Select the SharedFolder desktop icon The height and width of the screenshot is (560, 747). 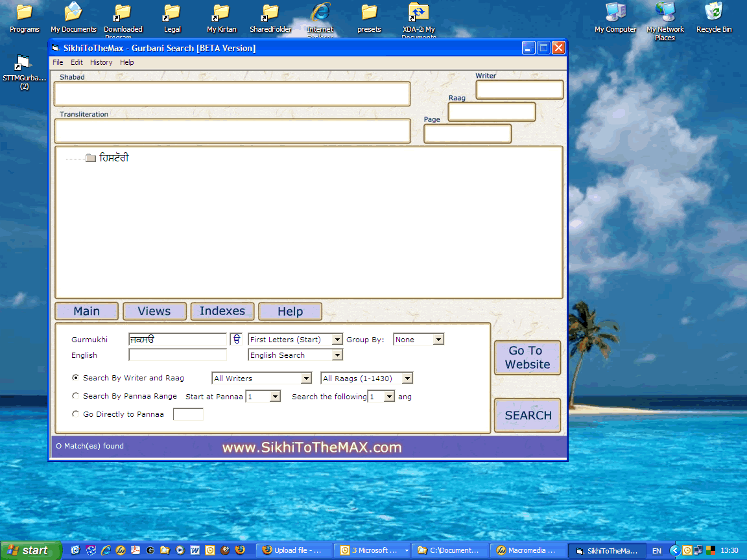[x=270, y=19]
